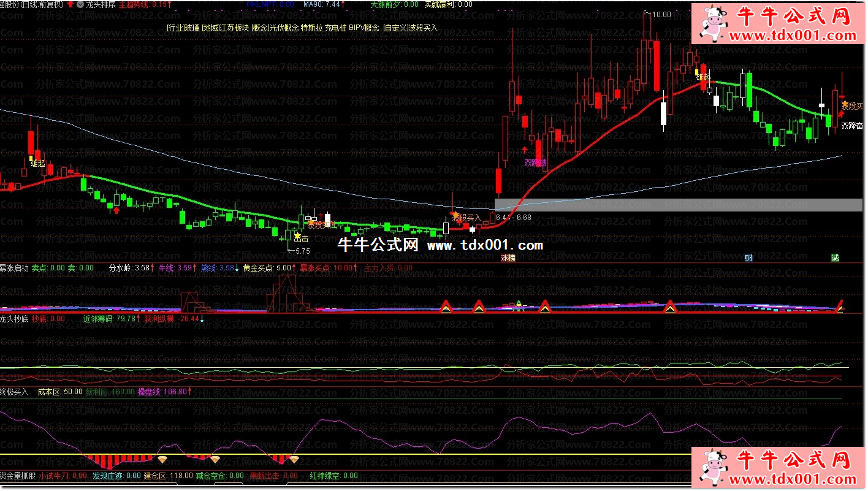Select the 龙头抄底 indicator title
The width and height of the screenshot is (868, 491).
coord(14,319)
